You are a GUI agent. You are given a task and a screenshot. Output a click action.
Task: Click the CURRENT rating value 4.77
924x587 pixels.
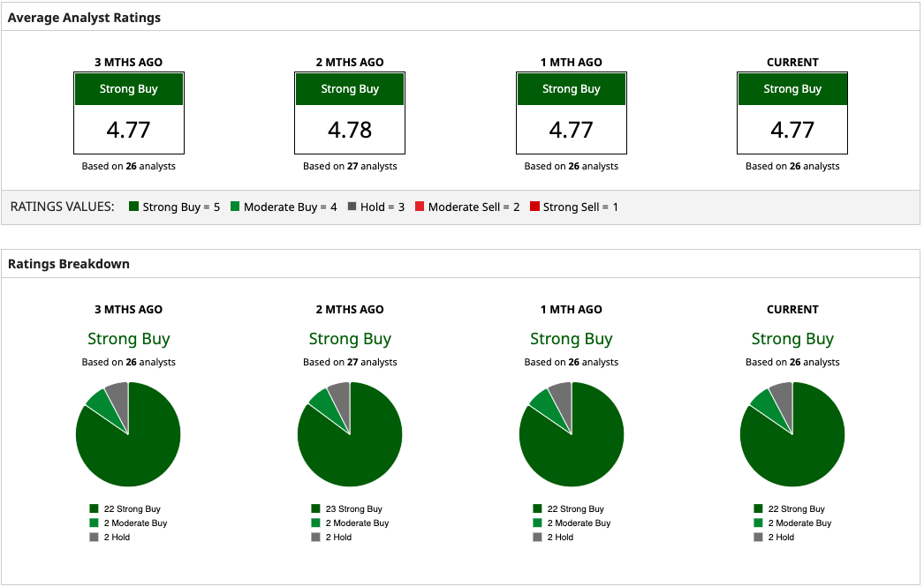pos(792,130)
